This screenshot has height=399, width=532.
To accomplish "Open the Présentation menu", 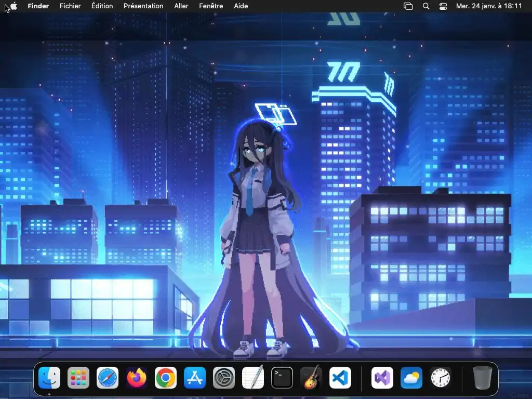I will pos(143,6).
